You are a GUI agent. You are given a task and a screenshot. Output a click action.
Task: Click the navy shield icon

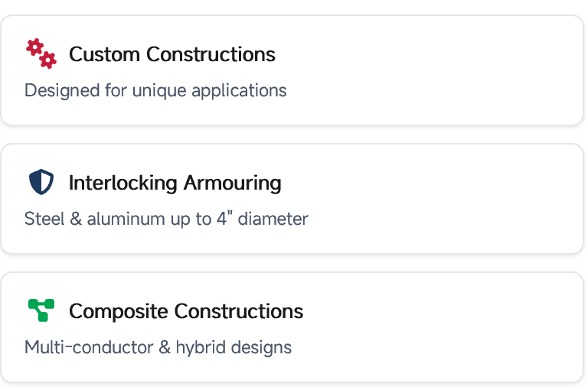pyautogui.click(x=41, y=182)
